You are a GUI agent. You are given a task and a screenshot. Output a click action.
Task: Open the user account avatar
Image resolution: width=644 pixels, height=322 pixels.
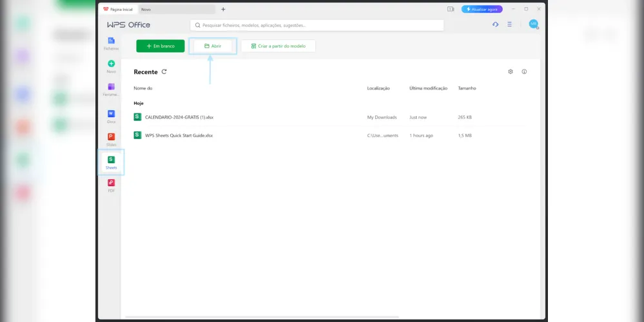[533, 24]
